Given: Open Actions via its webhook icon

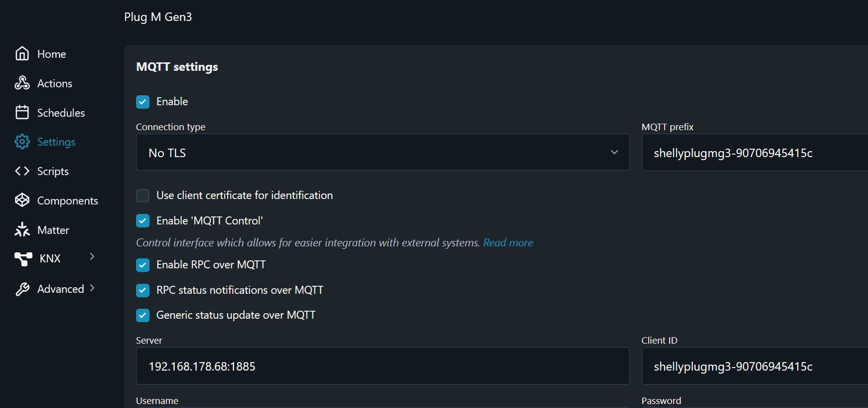Looking at the screenshot, I should tap(22, 83).
